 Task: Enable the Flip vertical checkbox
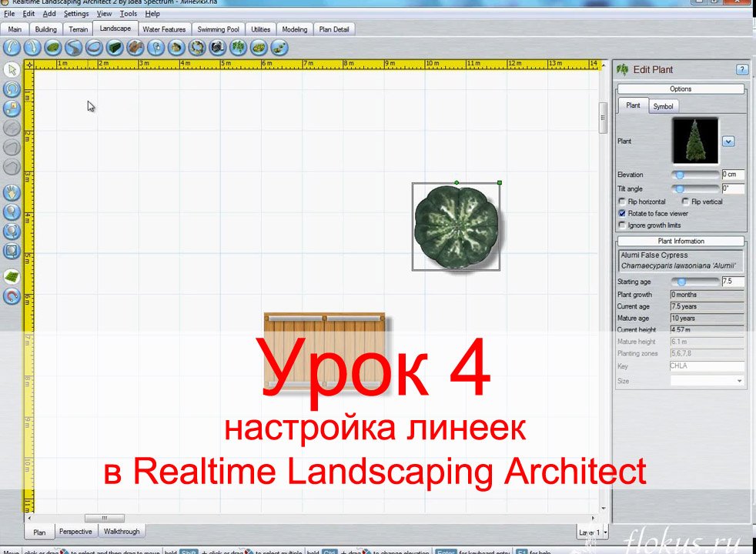(686, 202)
